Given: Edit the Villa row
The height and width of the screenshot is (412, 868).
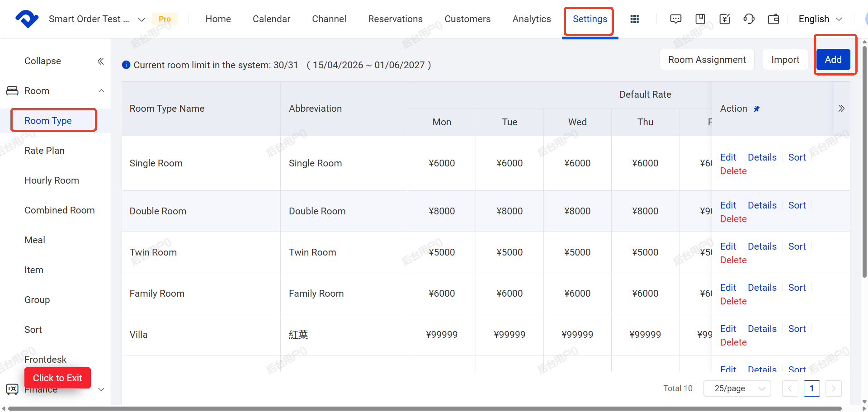Looking at the screenshot, I should [728, 329].
